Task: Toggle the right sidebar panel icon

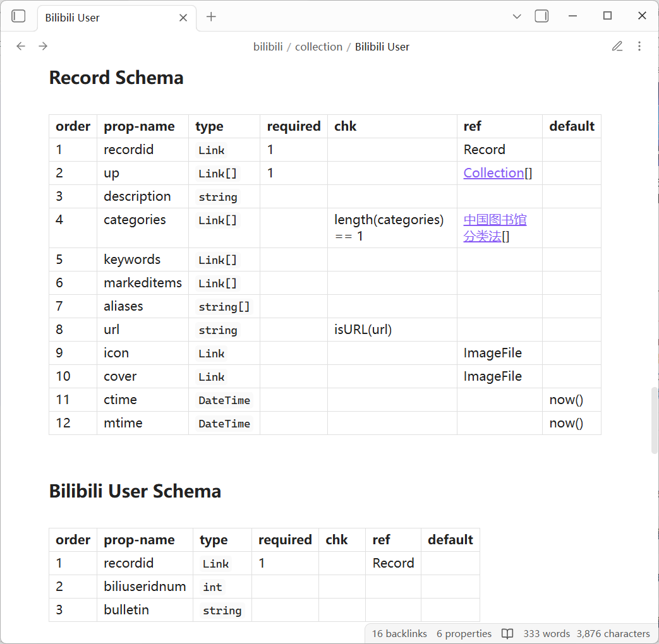Action: click(541, 16)
